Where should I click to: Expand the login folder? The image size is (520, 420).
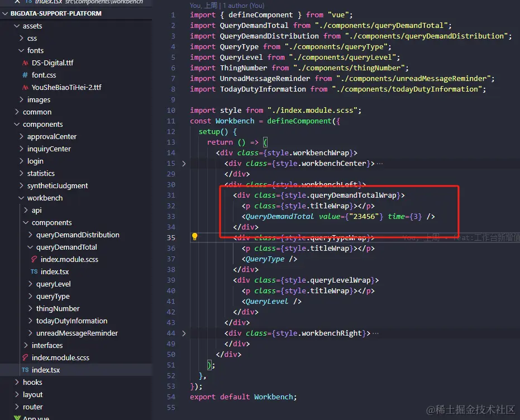(x=22, y=161)
